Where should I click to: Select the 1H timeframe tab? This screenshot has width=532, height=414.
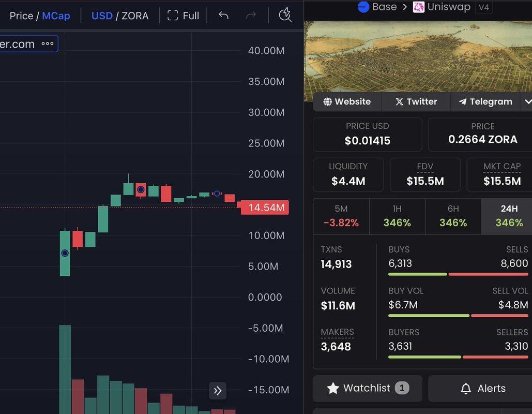tap(397, 216)
